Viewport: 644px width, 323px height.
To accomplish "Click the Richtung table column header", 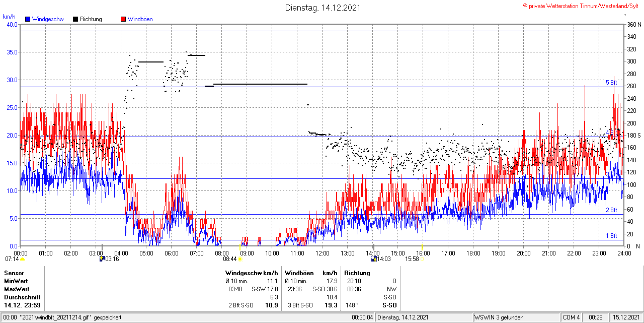I will coord(358,273).
